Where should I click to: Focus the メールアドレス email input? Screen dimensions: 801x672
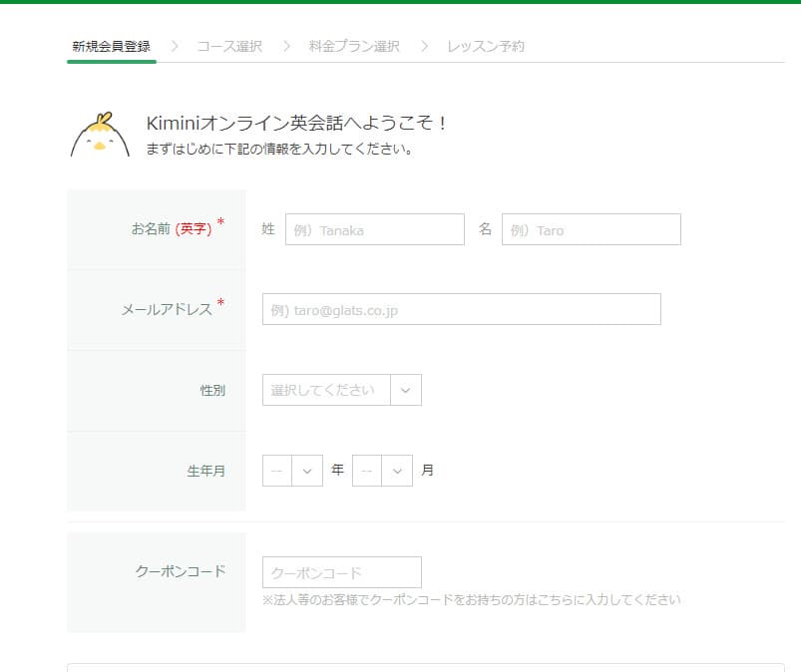click(462, 309)
